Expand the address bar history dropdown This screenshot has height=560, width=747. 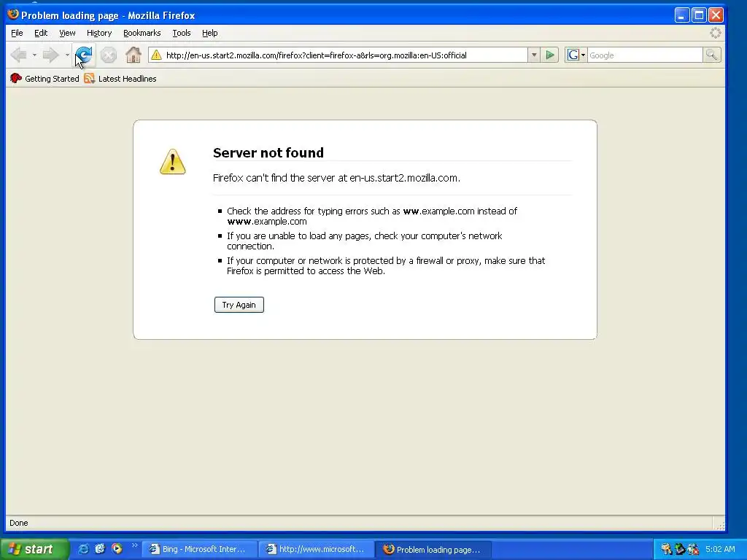534,55
